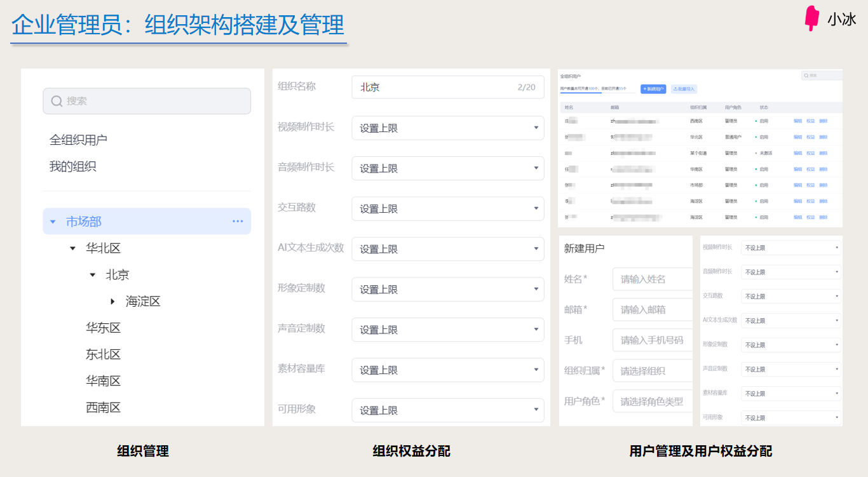Viewport: 868px width, 477px height.
Task: Open the 形象定制数 不设上限 dropdown
Action: point(791,345)
